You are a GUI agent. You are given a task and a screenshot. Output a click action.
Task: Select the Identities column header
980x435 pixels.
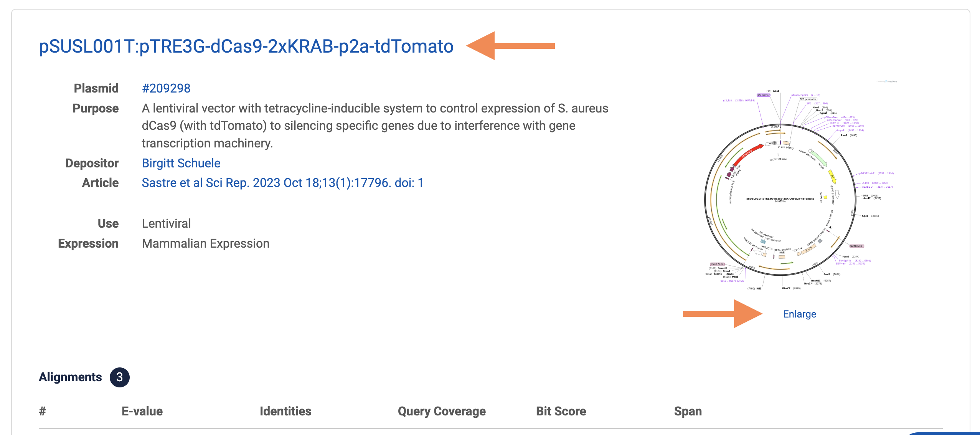click(x=285, y=411)
